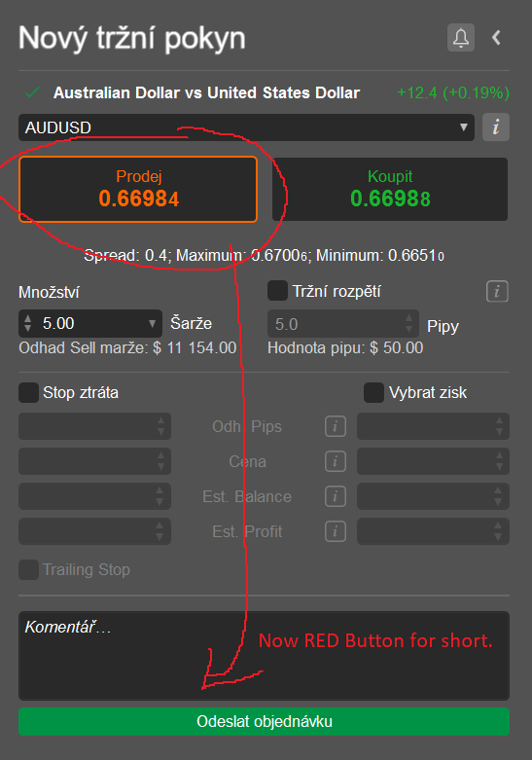Viewport: 532px width, 760px height.
Task: Enable the Tržní rozpětí checkbox
Action: point(277,291)
